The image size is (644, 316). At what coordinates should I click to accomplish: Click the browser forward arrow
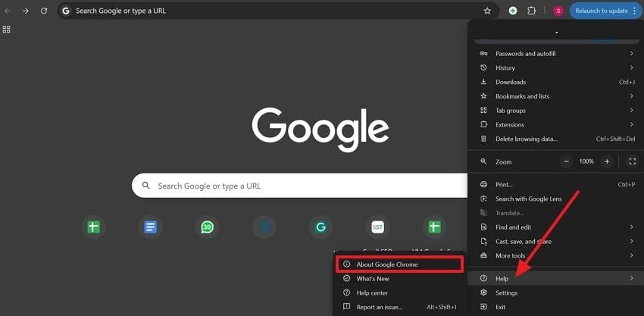pyautogui.click(x=26, y=11)
